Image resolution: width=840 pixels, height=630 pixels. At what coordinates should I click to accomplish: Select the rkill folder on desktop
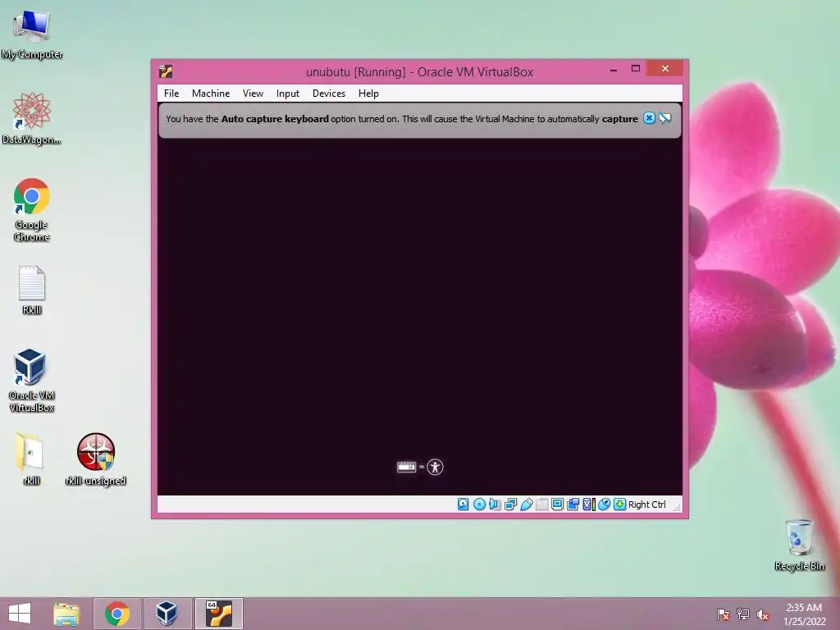click(x=31, y=458)
